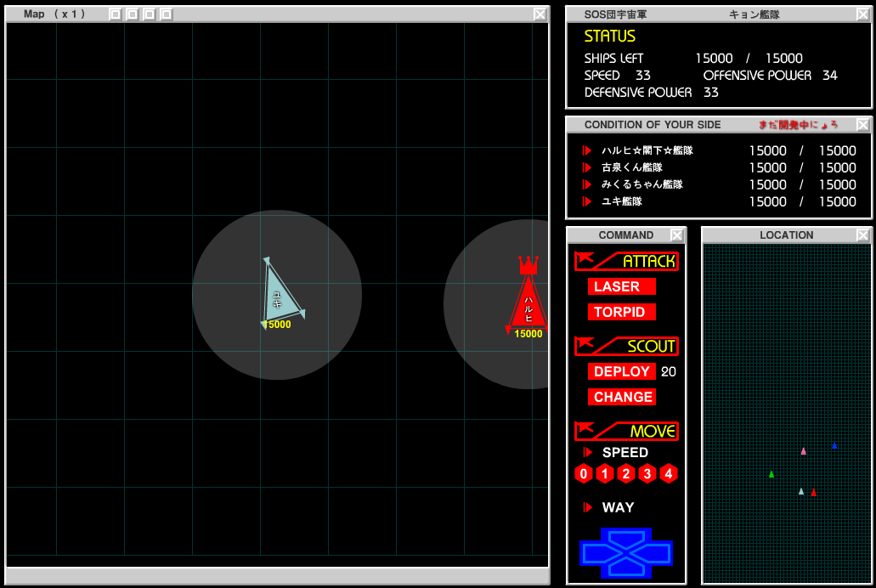Set speed to 3
Viewport: 876px width, 588px height.
pos(647,474)
